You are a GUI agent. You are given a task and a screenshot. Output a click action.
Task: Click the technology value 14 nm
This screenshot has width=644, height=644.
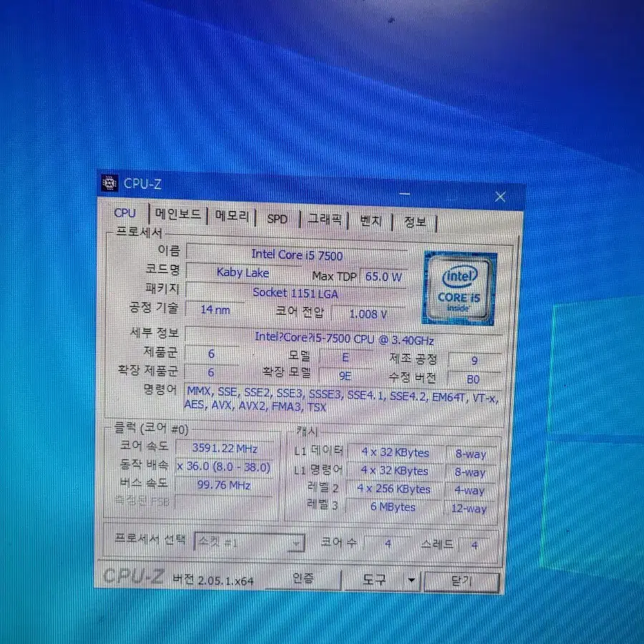click(x=215, y=310)
